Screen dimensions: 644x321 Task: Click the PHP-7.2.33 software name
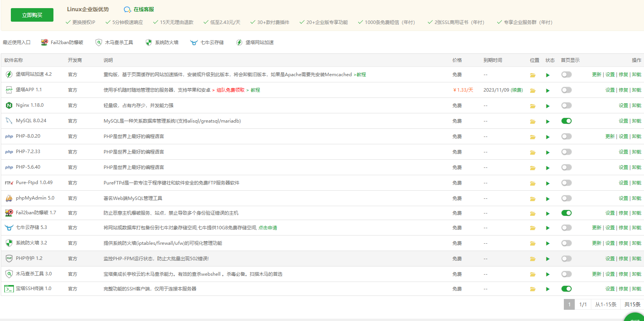point(28,152)
